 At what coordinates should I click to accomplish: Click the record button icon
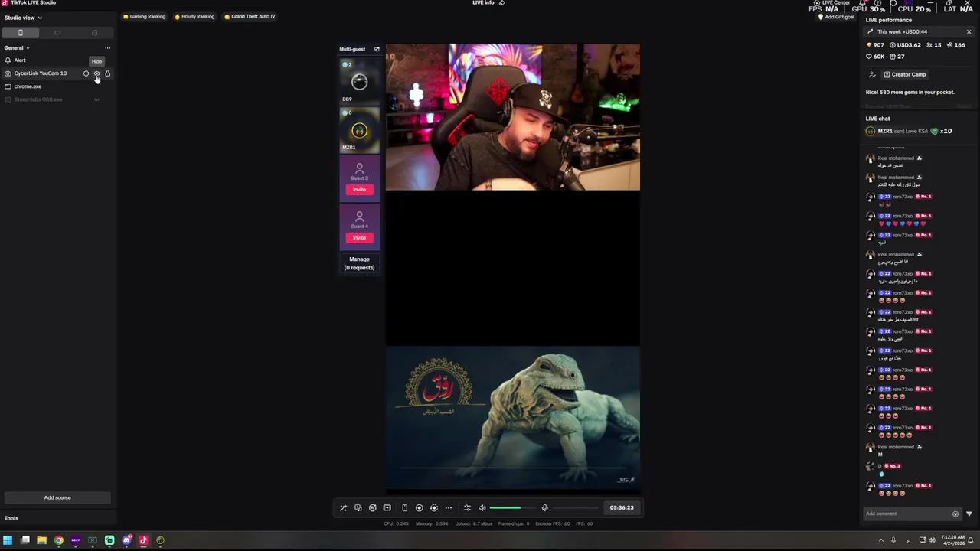tap(419, 508)
